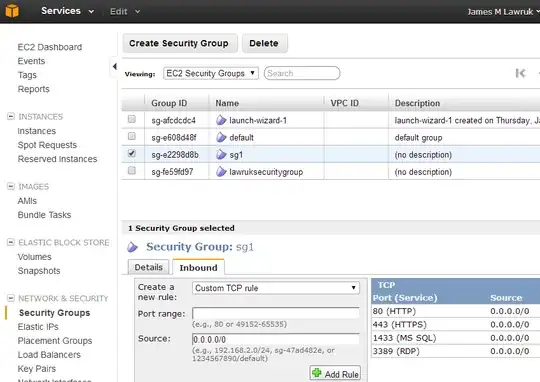Open Reserved Instances
Viewport: 540px width, 382px height.
tap(57, 159)
